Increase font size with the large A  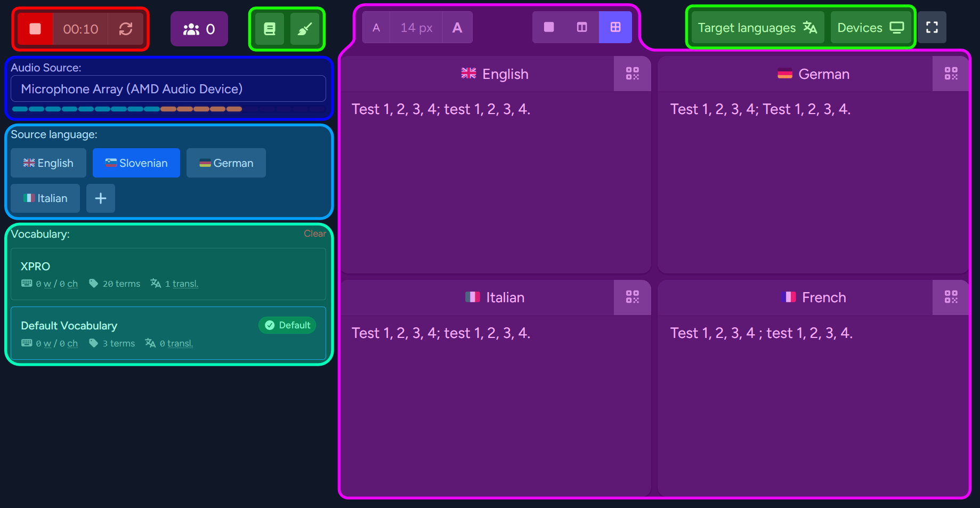457,28
